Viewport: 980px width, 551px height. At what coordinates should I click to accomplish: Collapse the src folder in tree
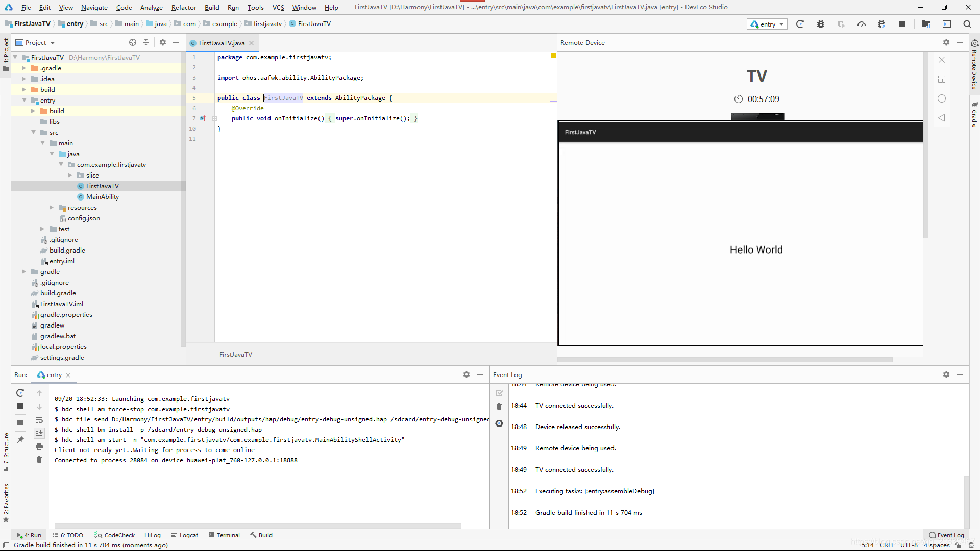point(33,132)
